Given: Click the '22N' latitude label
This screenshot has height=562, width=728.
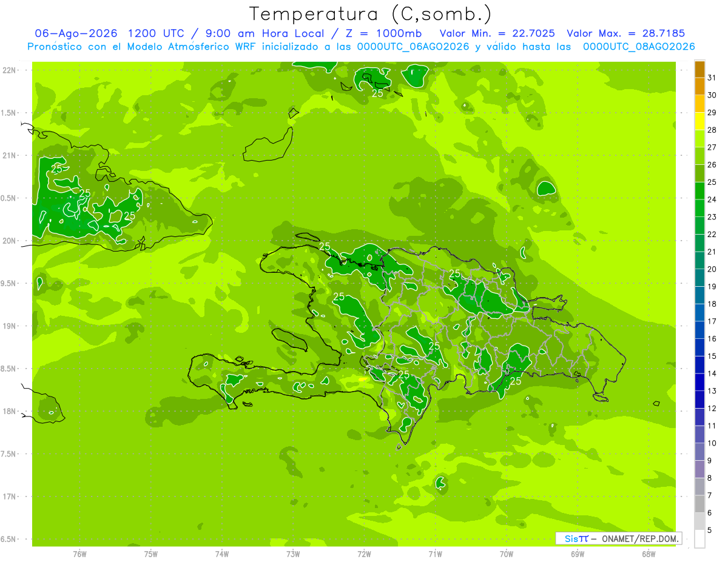Looking at the screenshot, I should pos(9,70).
